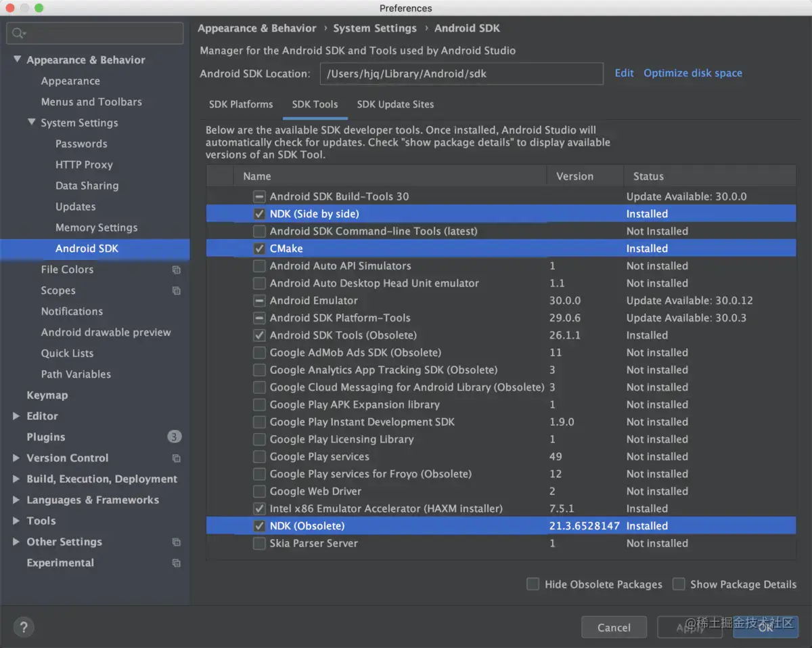Click "Update Available: 30.0.12" status
This screenshot has height=648, width=812.
(x=690, y=301)
